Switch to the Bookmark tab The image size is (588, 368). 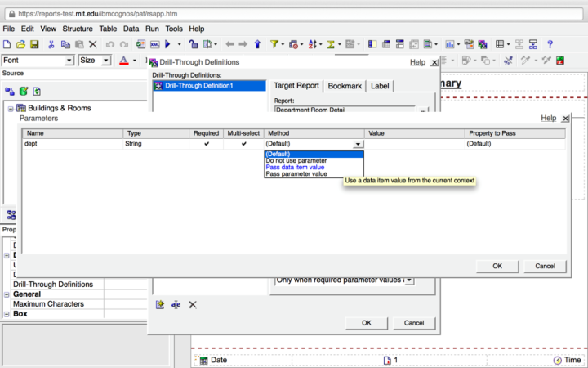coord(345,86)
